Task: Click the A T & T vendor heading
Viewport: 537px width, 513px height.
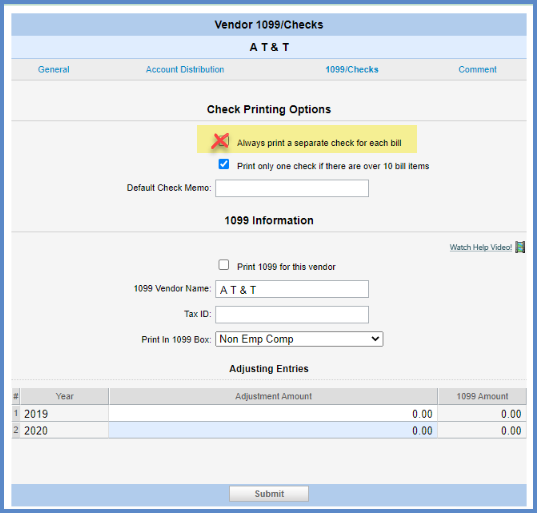Action: tap(269, 47)
